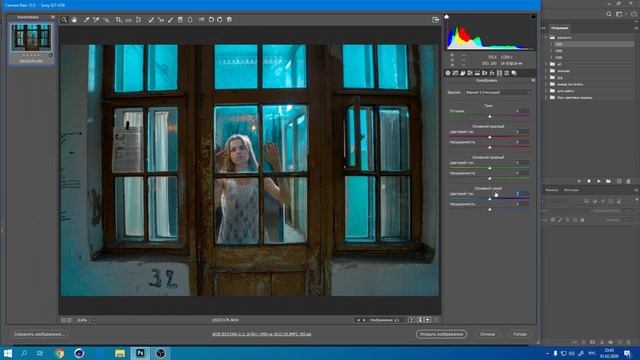Click stop button in Actions panel
640x360 pixels.
click(579, 181)
